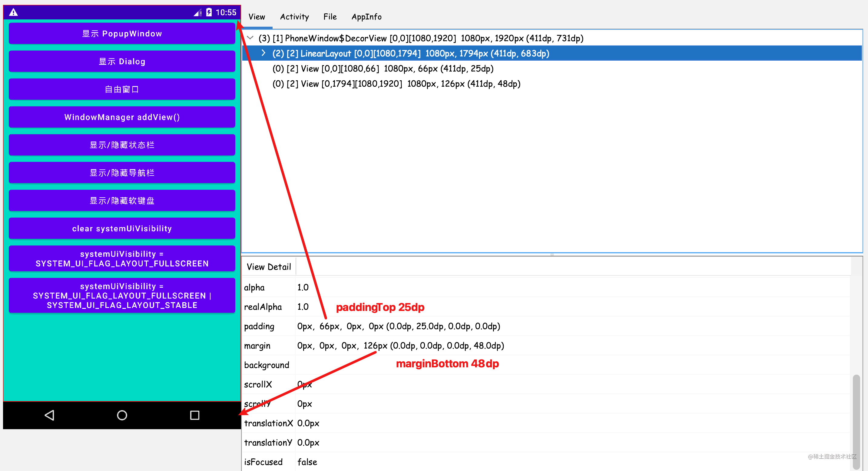
Task: Collapse the PhoneWindow$DecorView tree node
Action: [x=250, y=38]
